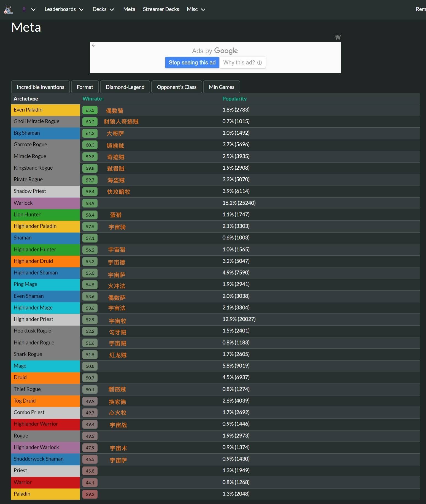The height and width of the screenshot is (504, 426).
Task: Open Streamer Decks page
Action: click(x=161, y=9)
